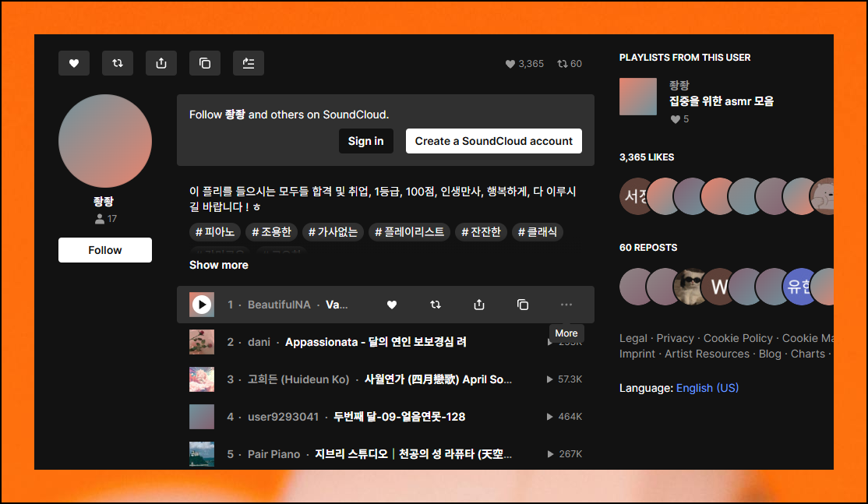The height and width of the screenshot is (504, 868).
Task: Select the #잔잔한 tag
Action: [481, 232]
